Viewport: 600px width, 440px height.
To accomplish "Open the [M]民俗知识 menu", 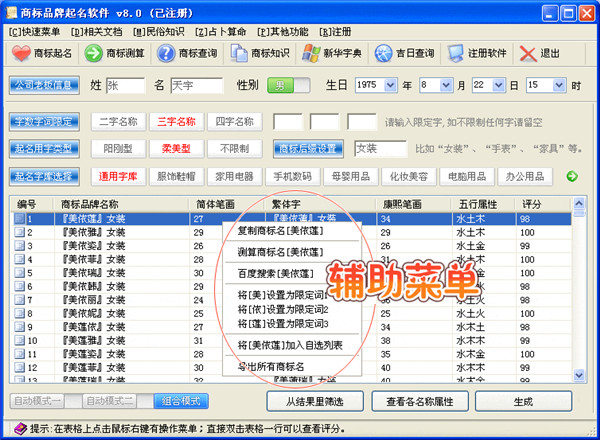I will pyautogui.click(x=158, y=31).
